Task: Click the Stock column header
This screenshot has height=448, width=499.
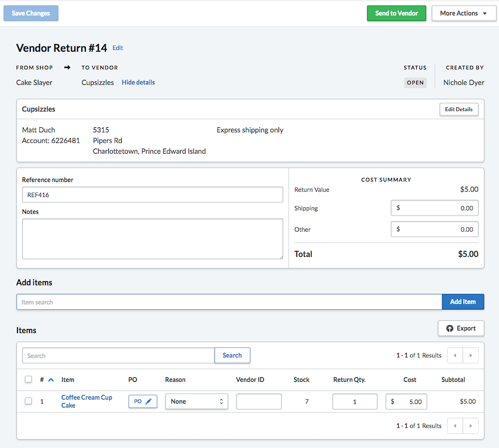Action: pyautogui.click(x=301, y=380)
